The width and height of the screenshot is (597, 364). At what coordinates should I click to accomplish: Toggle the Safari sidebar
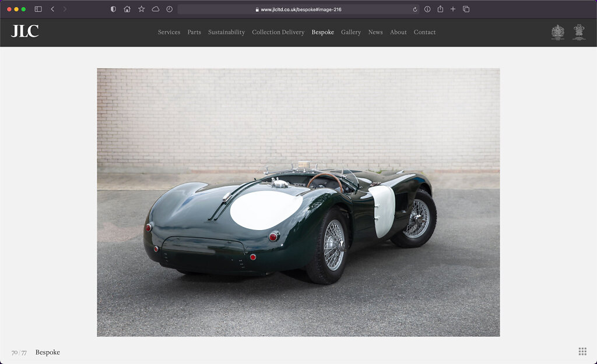point(38,9)
